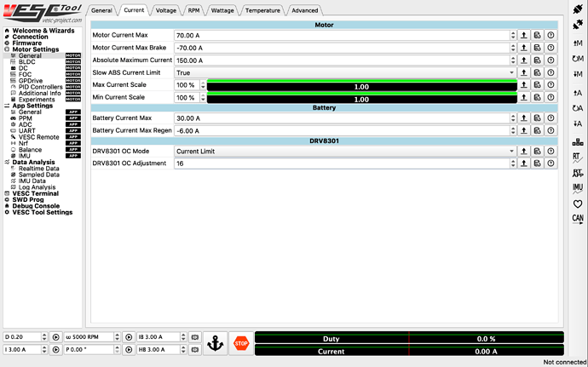Read default for DRV8301 OC Mode

(538, 151)
